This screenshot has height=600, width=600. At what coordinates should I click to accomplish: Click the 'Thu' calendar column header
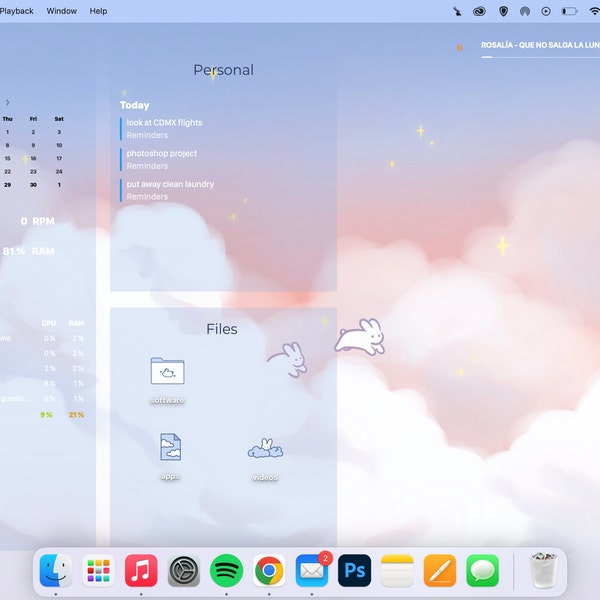pyautogui.click(x=7, y=119)
